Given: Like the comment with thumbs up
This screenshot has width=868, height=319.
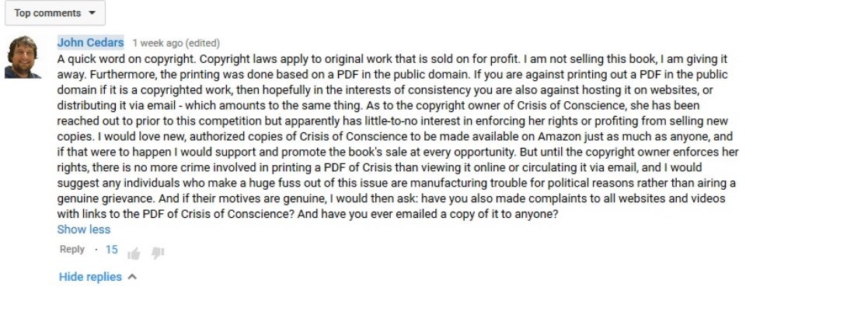Looking at the screenshot, I should pos(134,254).
